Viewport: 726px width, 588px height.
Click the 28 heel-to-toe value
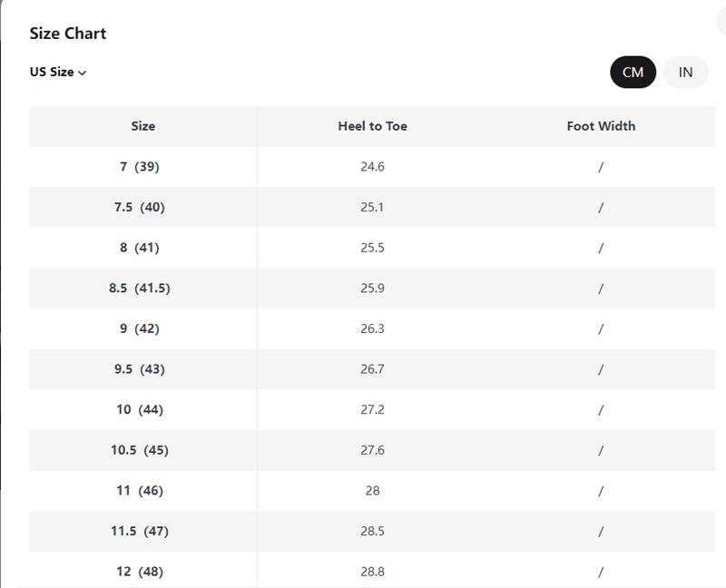[372, 491]
